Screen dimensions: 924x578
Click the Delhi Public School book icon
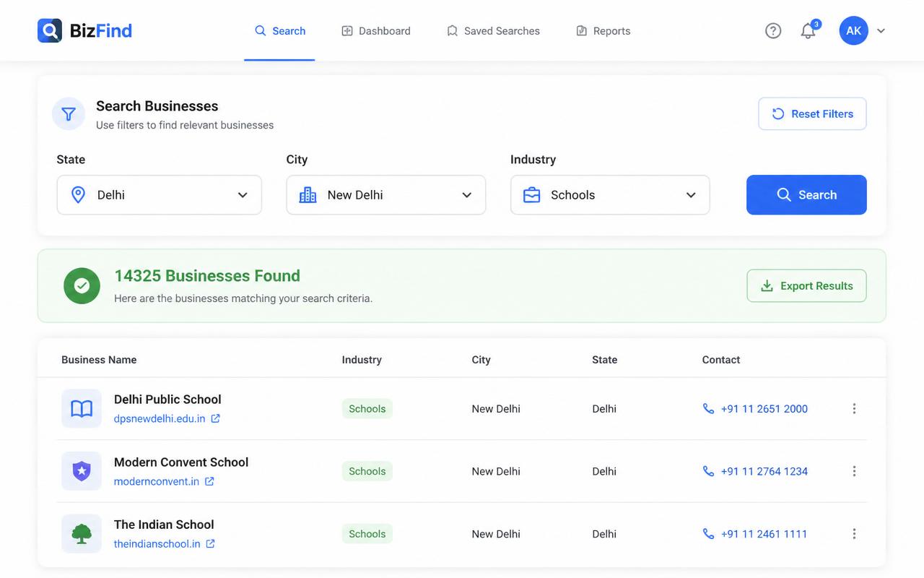(x=82, y=408)
